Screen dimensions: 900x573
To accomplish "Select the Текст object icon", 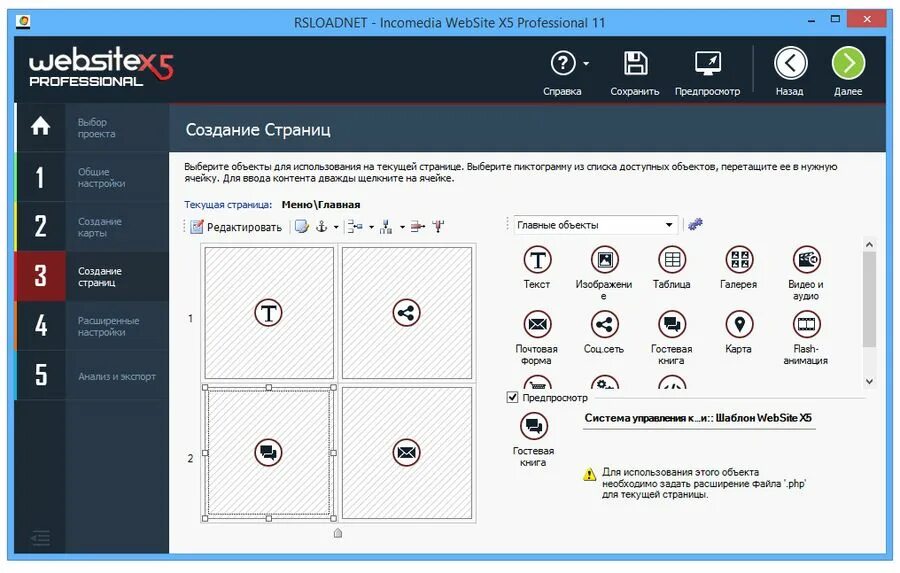I will 537,260.
